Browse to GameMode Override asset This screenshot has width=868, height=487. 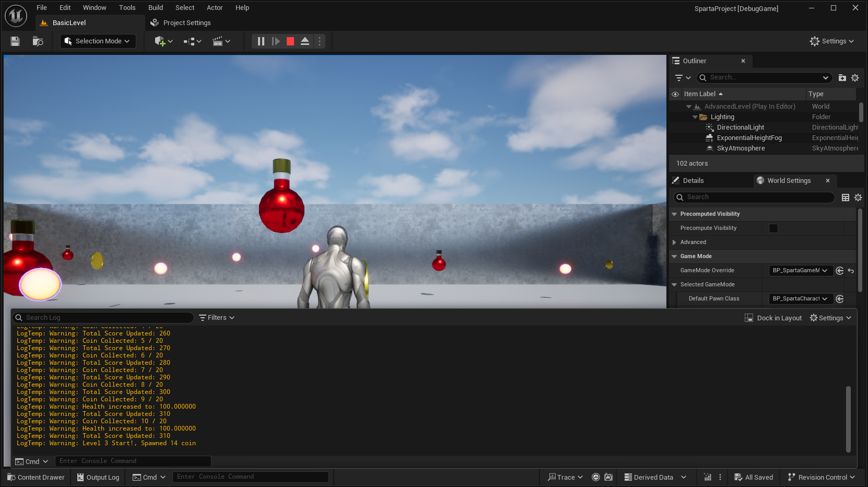click(x=840, y=271)
